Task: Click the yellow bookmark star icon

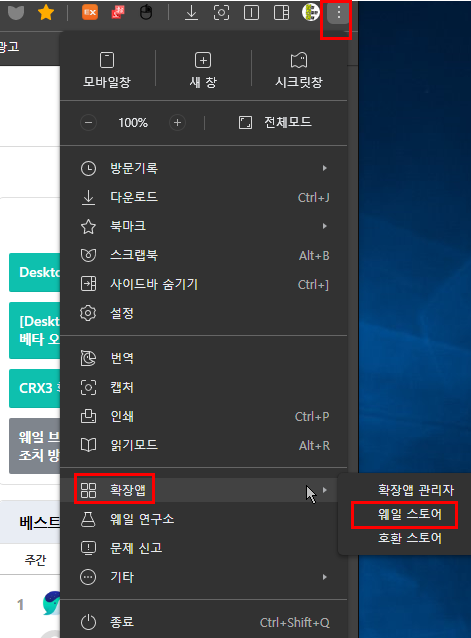Action: coord(46,13)
